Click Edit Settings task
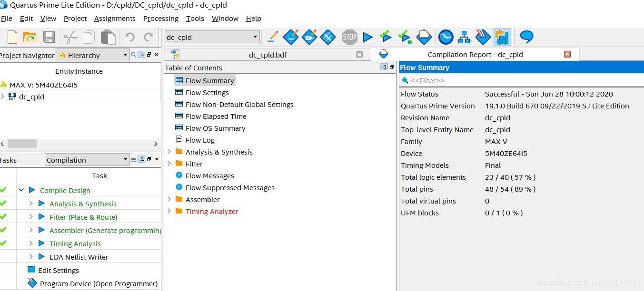The height and width of the screenshot is (291, 644). click(59, 270)
